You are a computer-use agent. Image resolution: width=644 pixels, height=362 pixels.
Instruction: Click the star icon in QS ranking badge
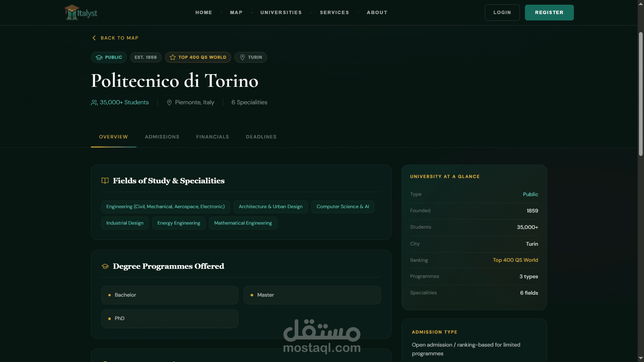pyautogui.click(x=173, y=57)
